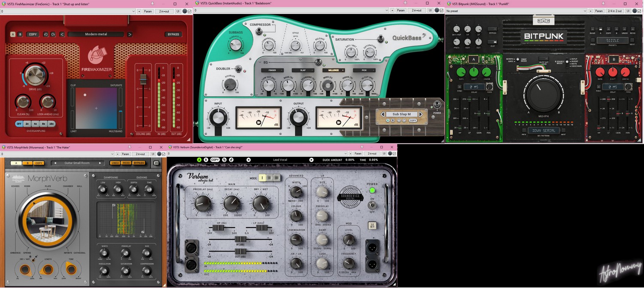The height and width of the screenshot is (288, 644).
Task: Select state B in Verbum top bar
Action: tap(206, 160)
